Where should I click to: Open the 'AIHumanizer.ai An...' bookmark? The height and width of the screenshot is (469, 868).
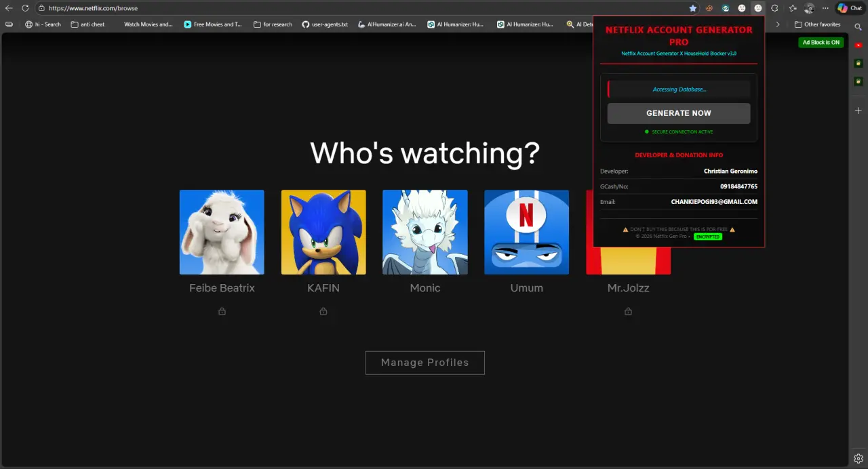[x=387, y=24]
